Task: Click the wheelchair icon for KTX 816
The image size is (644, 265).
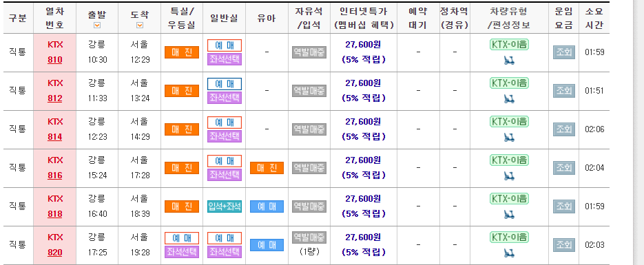Action: [x=509, y=176]
